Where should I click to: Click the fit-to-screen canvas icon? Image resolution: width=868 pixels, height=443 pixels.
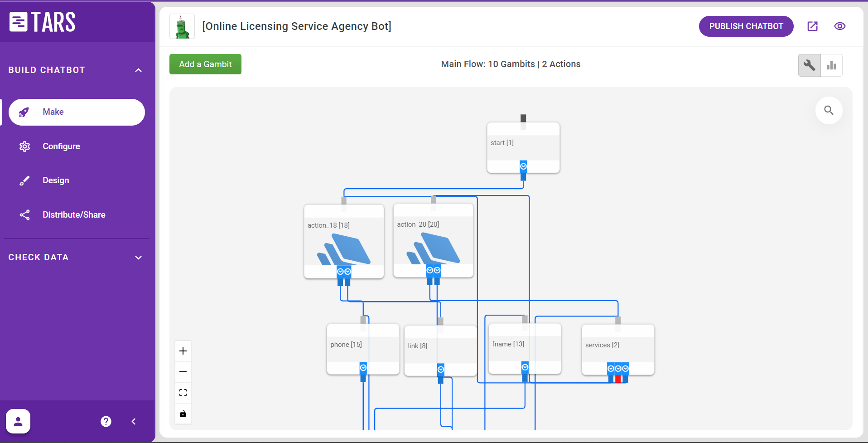point(183,393)
